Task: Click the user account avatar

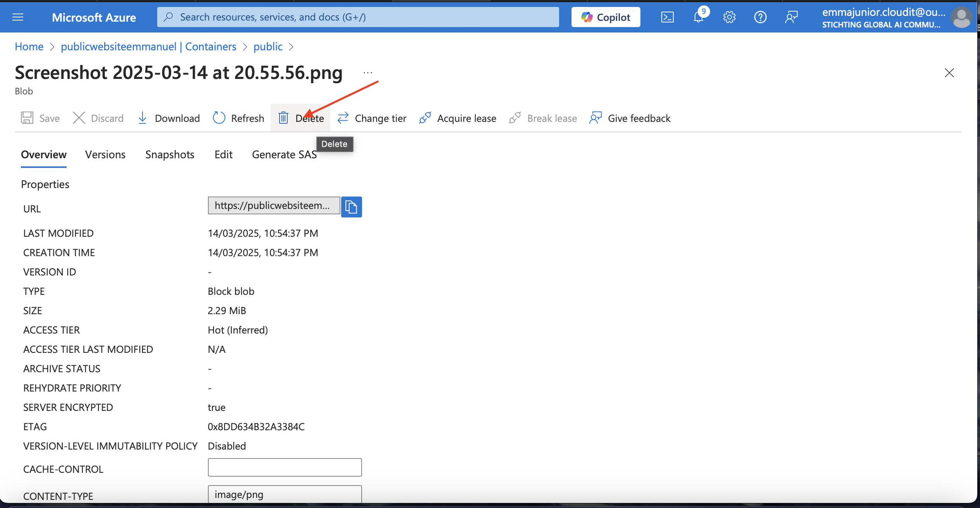Action: (961, 17)
